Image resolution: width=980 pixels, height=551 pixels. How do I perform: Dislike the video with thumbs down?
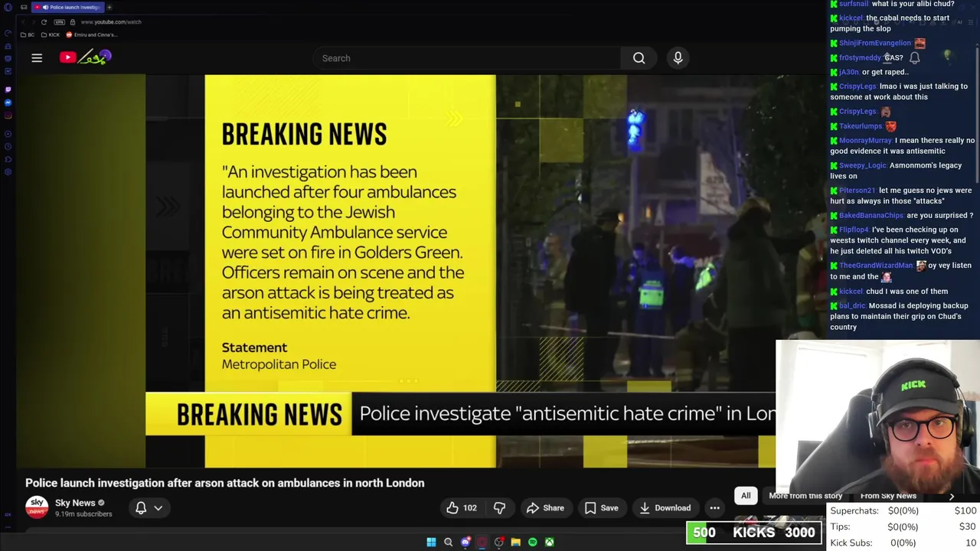pyautogui.click(x=499, y=507)
